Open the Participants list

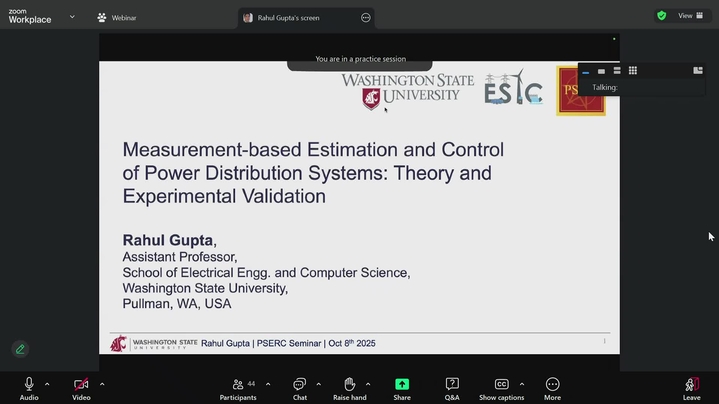click(238, 385)
